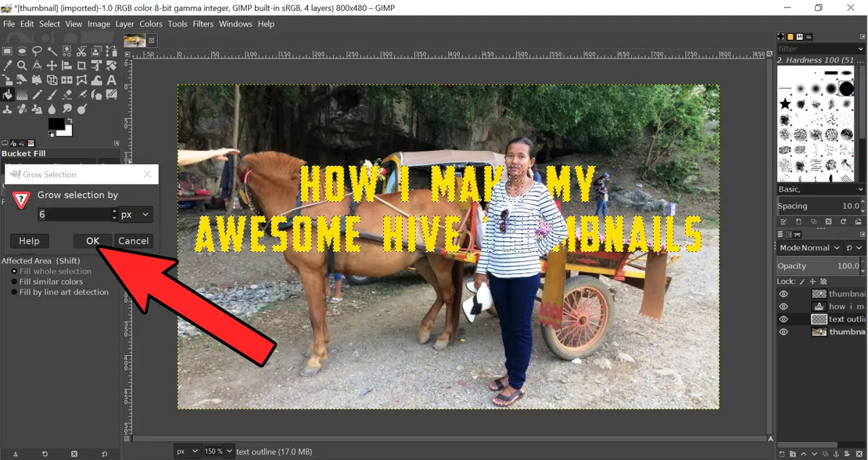Open the px unit dropdown in Grow Selection
The height and width of the screenshot is (460, 868).
[x=136, y=215]
